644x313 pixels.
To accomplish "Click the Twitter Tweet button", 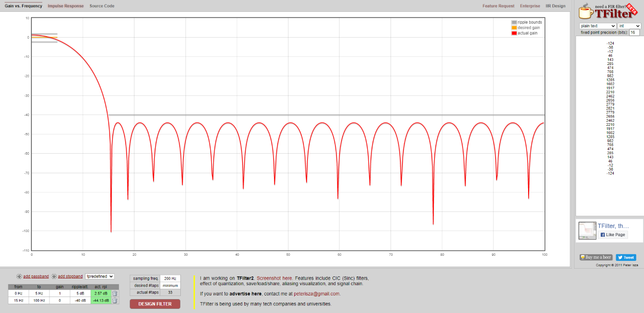I will click(x=625, y=257).
